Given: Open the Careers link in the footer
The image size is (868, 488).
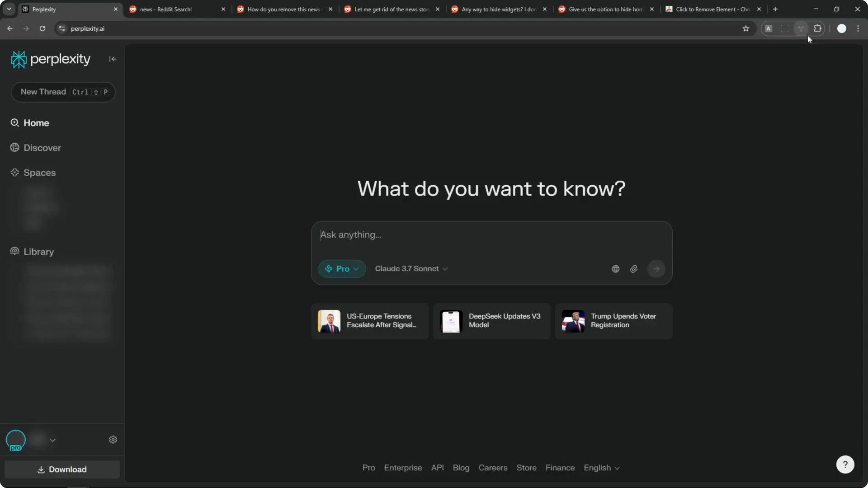Looking at the screenshot, I should click(493, 468).
